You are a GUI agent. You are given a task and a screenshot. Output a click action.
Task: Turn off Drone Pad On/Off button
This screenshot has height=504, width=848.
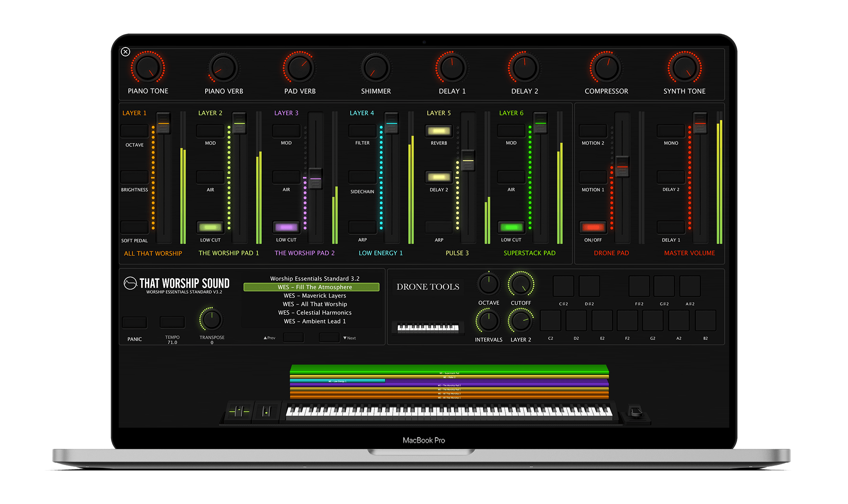pyautogui.click(x=593, y=227)
